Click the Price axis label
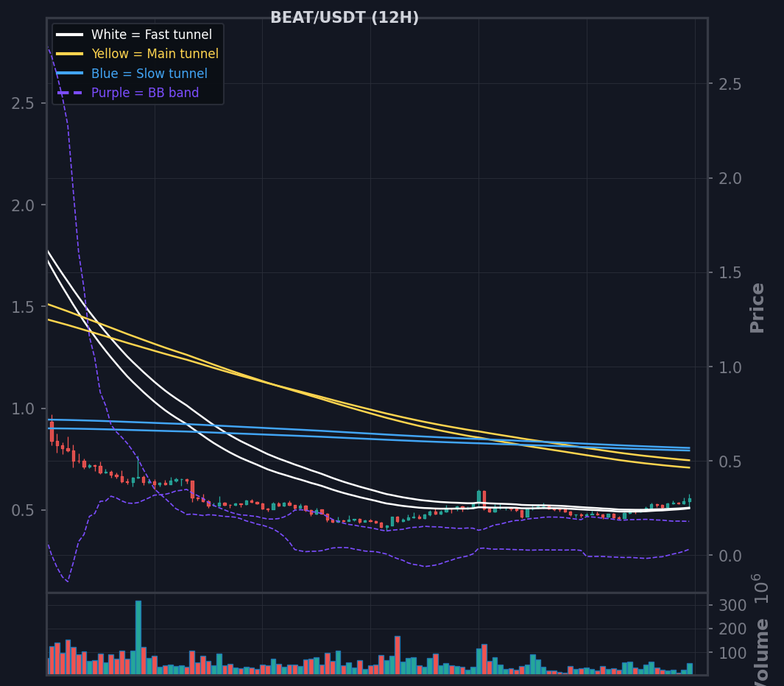Viewport: 784px width, 686px height. click(757, 308)
